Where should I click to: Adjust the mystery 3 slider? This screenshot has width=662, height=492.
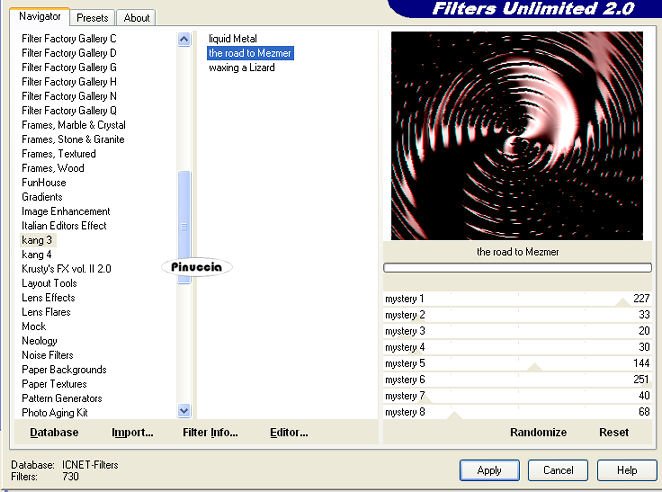pos(517,331)
